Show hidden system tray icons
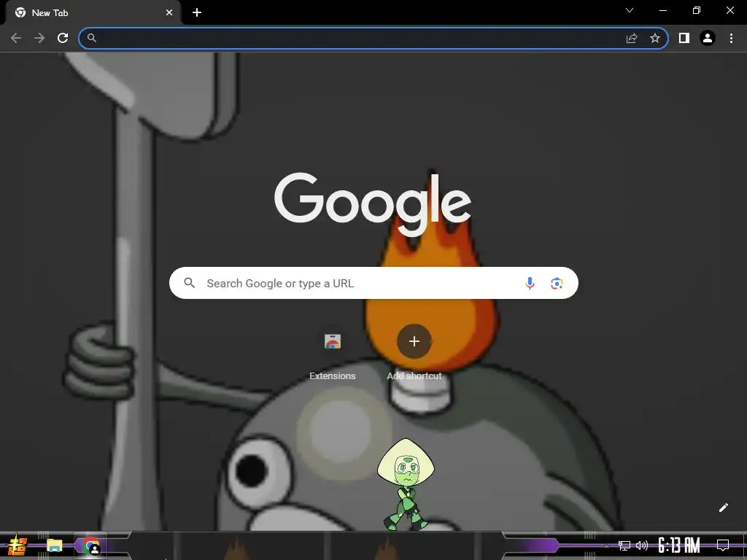Image resolution: width=747 pixels, height=560 pixels. click(606, 545)
